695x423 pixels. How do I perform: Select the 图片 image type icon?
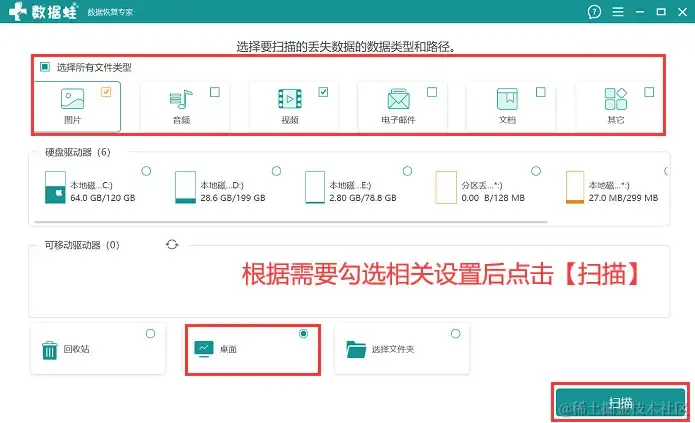click(x=72, y=99)
